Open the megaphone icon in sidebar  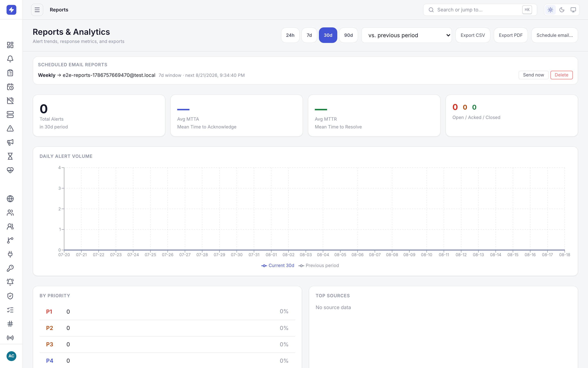[10, 142]
